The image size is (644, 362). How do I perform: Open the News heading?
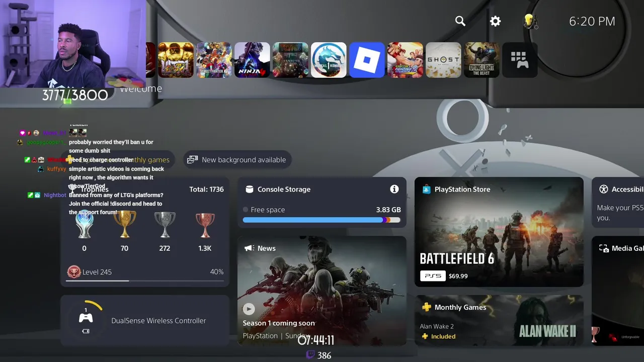266,248
